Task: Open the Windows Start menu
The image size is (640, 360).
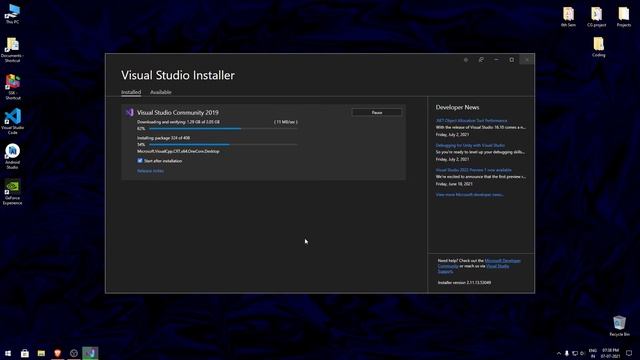Action: click(8, 353)
